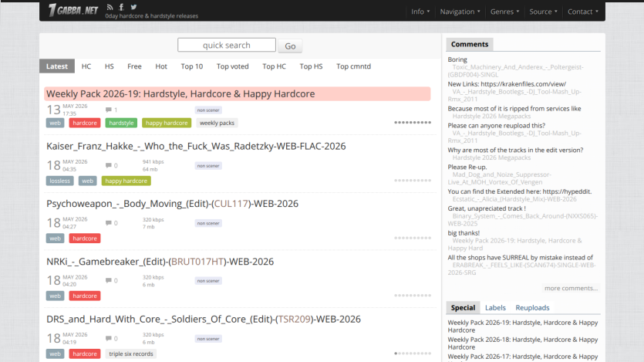Open the RSS feed icon
This screenshot has height=362, width=644.
tap(110, 7)
